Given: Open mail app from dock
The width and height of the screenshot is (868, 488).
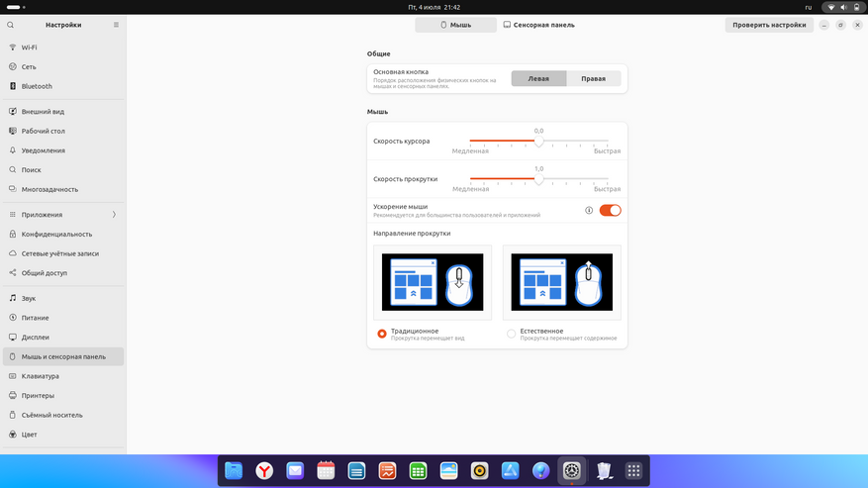Looking at the screenshot, I should tap(295, 471).
